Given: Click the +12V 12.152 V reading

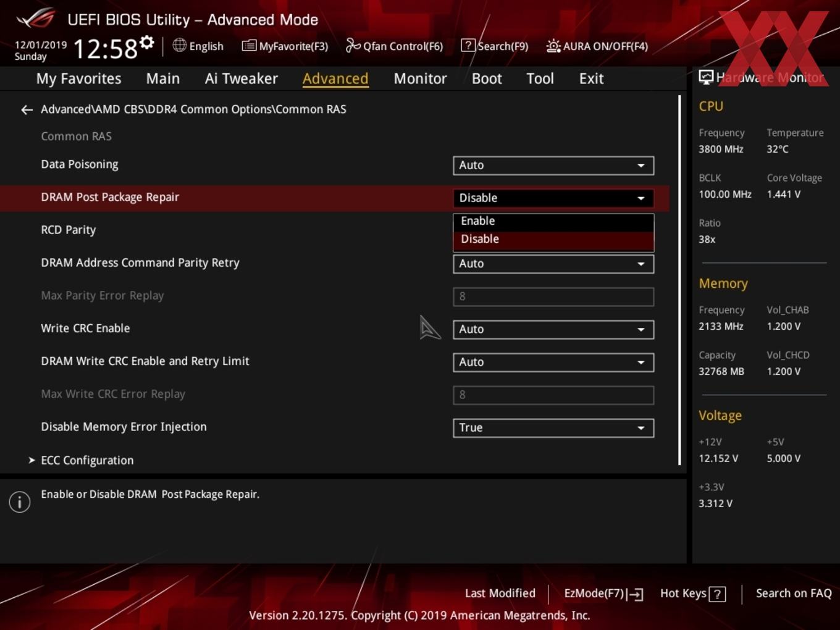Looking at the screenshot, I should coord(718,458).
